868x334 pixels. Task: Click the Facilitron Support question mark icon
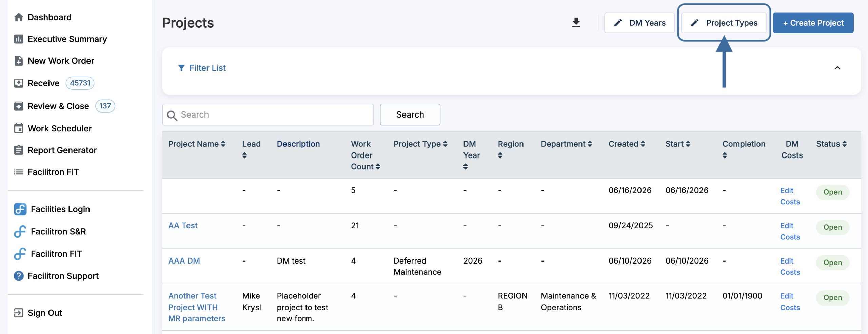(19, 276)
